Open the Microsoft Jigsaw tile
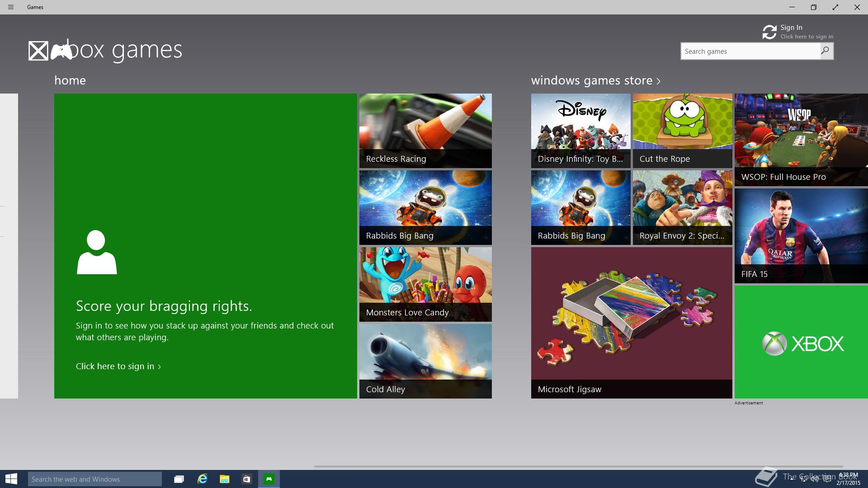The width and height of the screenshot is (868, 488). [632, 323]
